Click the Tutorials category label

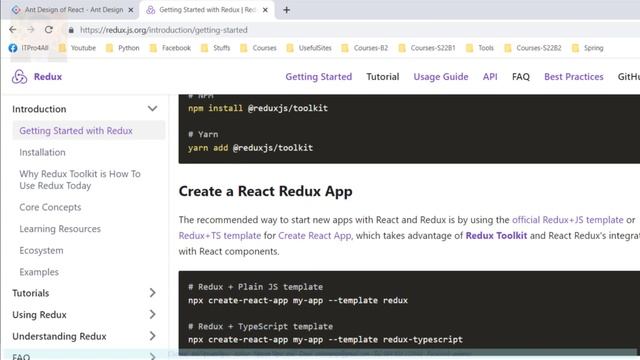(x=31, y=293)
